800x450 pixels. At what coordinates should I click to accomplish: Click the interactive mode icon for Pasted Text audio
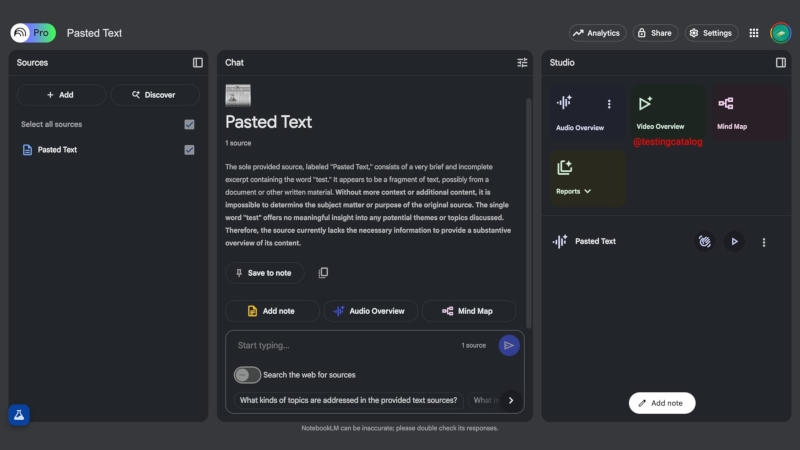click(705, 241)
